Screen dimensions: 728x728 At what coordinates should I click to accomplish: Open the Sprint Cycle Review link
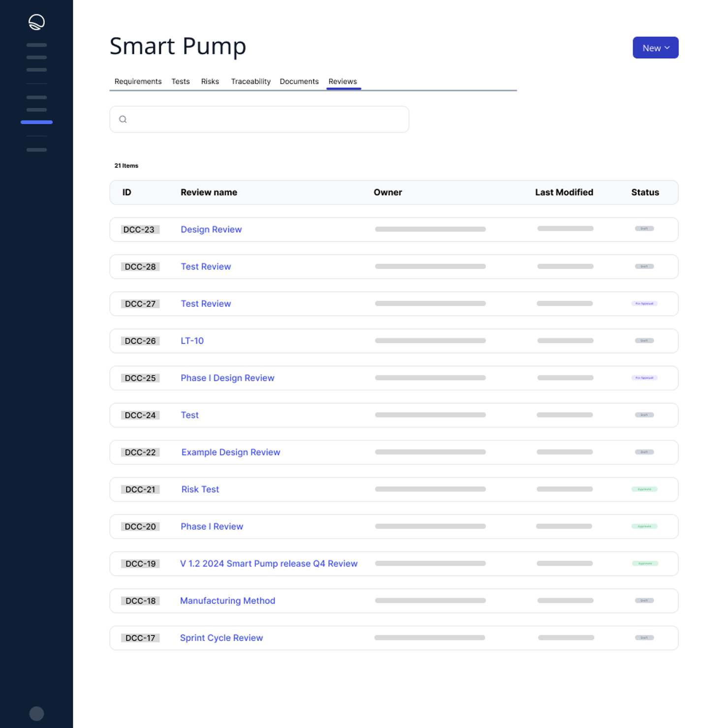[221, 638]
